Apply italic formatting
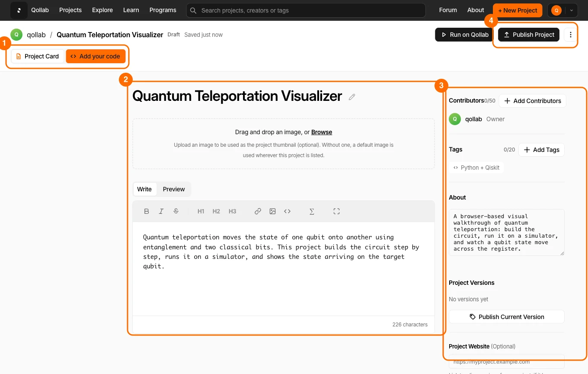 [161, 211]
